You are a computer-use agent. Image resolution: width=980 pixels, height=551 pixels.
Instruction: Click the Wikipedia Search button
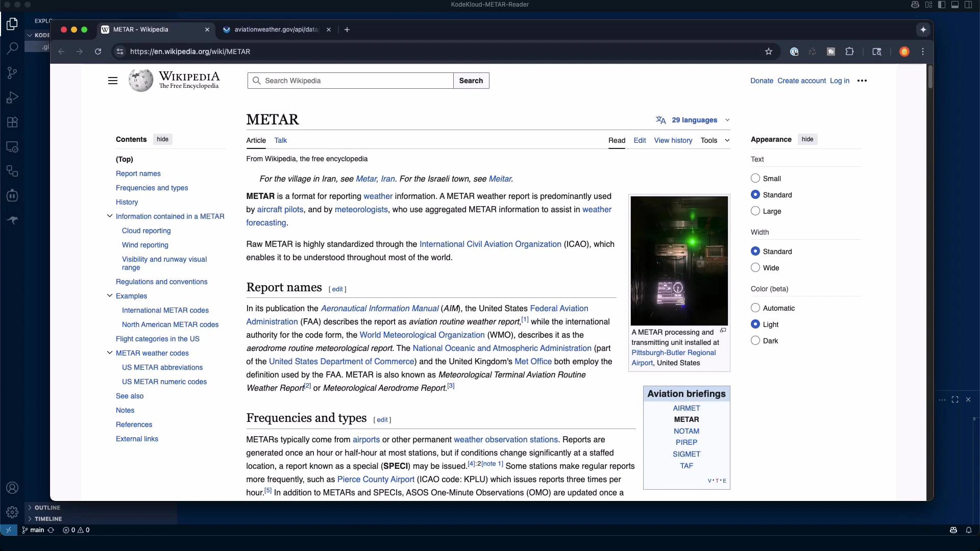(x=471, y=80)
